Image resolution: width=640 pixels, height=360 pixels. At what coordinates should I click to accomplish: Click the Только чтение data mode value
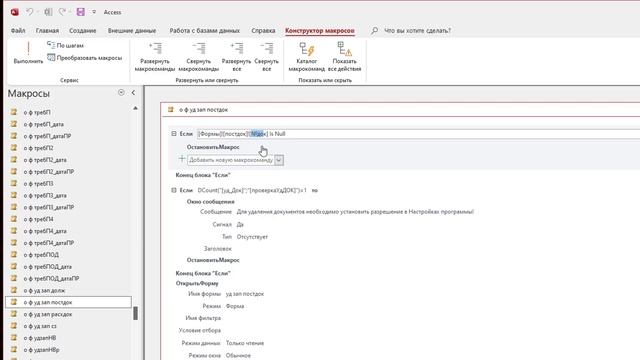245,343
